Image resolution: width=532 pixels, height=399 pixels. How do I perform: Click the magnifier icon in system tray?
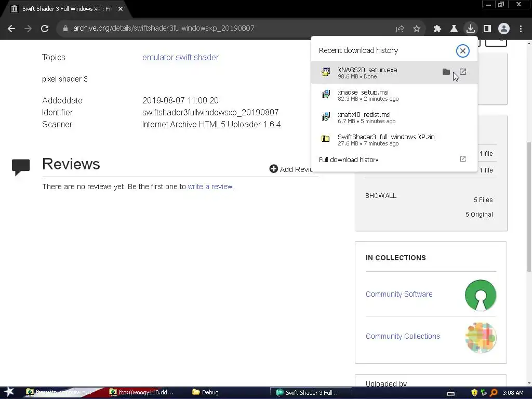click(x=494, y=393)
